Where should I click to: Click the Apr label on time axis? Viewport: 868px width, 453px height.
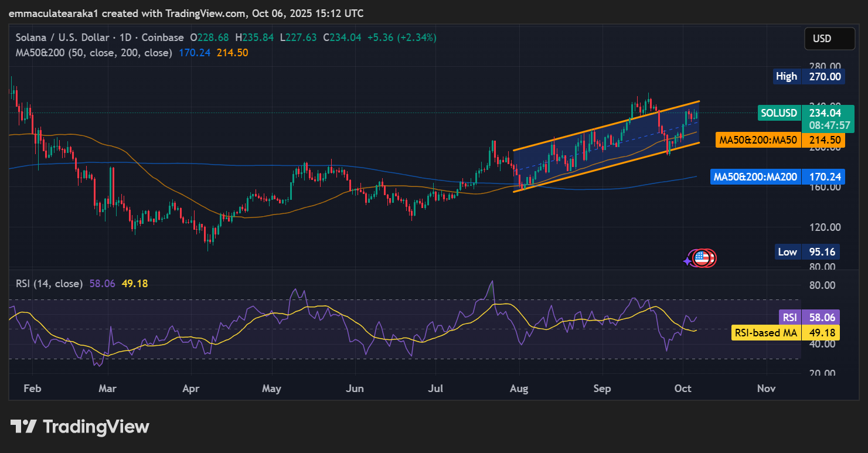(191, 389)
